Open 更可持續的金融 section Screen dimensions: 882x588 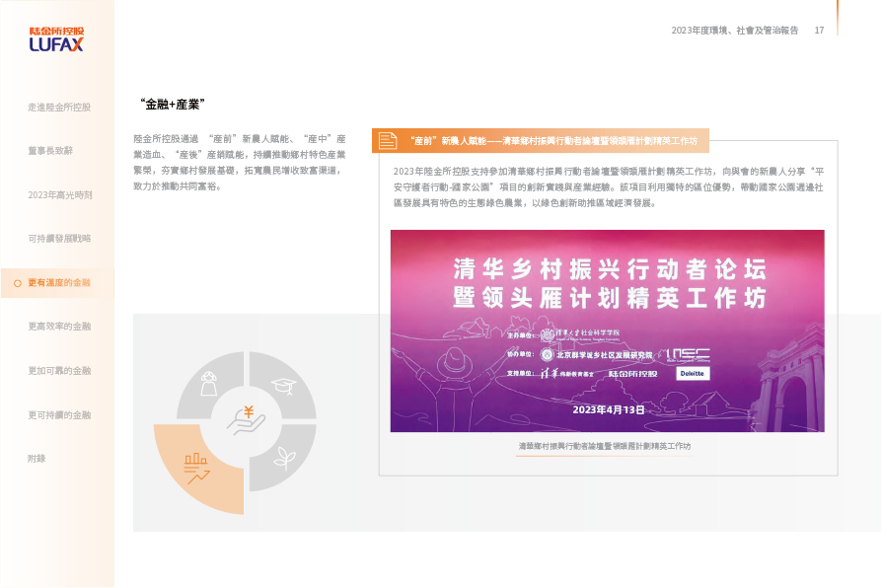(59, 414)
